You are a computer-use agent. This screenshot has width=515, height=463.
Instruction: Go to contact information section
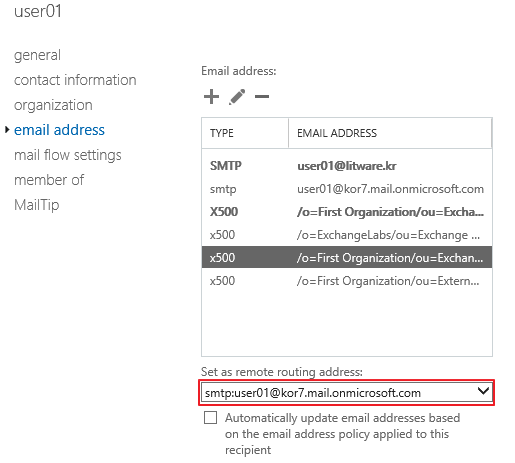pos(75,80)
